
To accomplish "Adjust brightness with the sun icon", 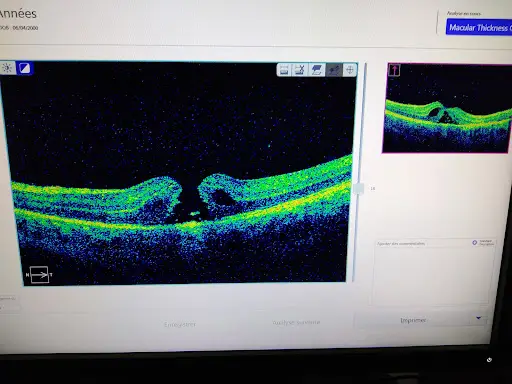I will [x=7, y=68].
